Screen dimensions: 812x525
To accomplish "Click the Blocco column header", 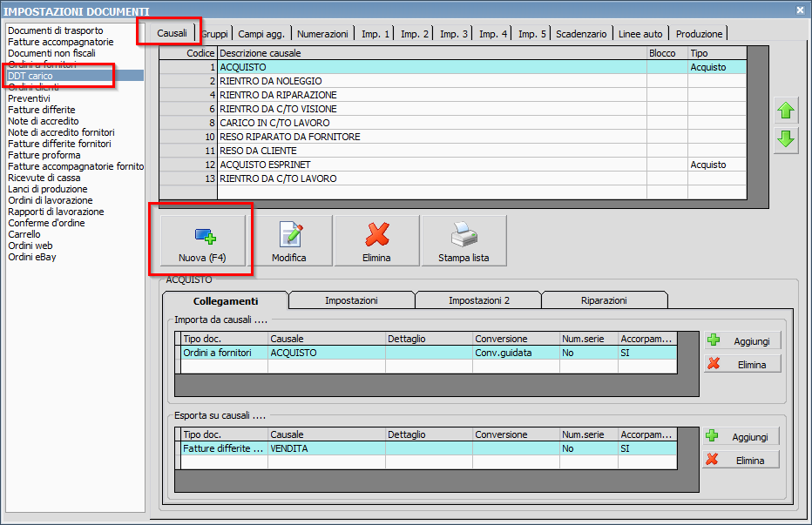I will point(667,53).
